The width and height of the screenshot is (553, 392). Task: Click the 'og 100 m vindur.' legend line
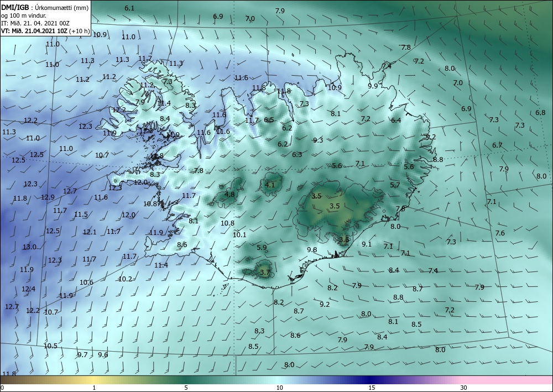[x=24, y=15]
